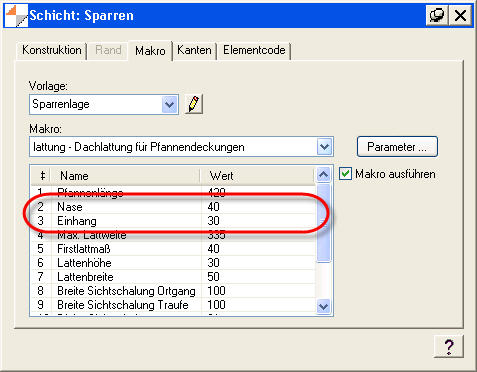The height and width of the screenshot is (372, 477).
Task: Click the parameter list scrollbar thumb
Action: point(323,223)
